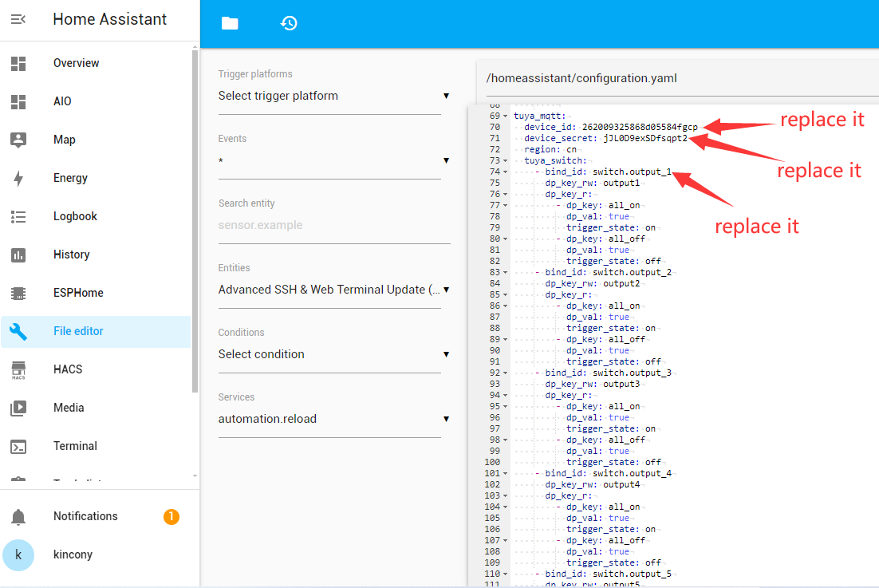Go to ESPHome in sidebar

[78, 293]
